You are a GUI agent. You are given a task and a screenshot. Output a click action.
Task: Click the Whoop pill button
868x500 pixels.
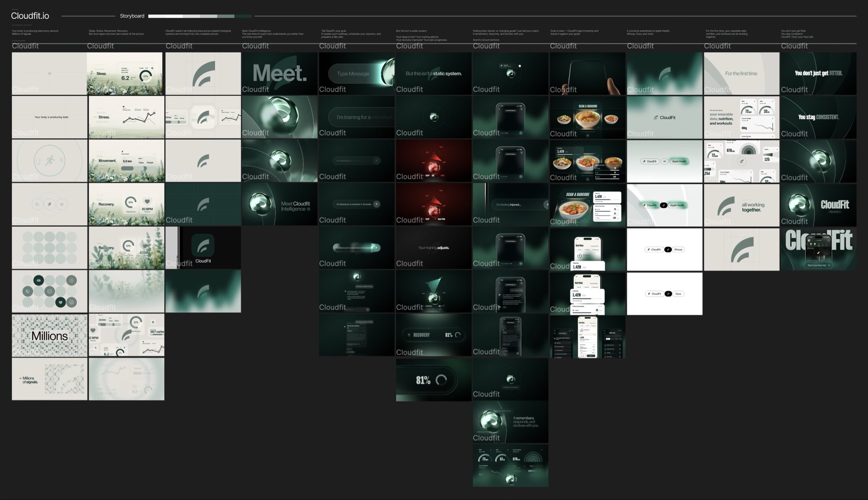pos(678,250)
